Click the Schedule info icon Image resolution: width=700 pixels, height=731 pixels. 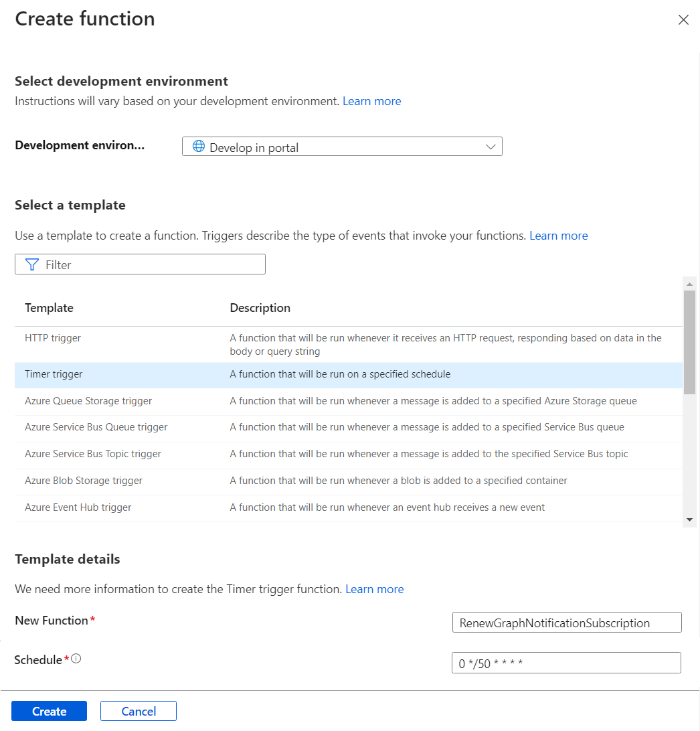76,659
